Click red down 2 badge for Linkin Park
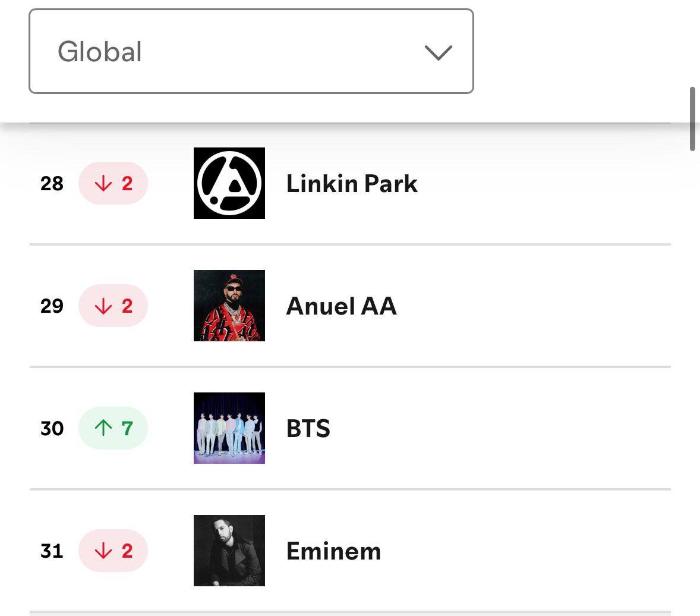This screenshot has height=616, width=700. [x=113, y=183]
